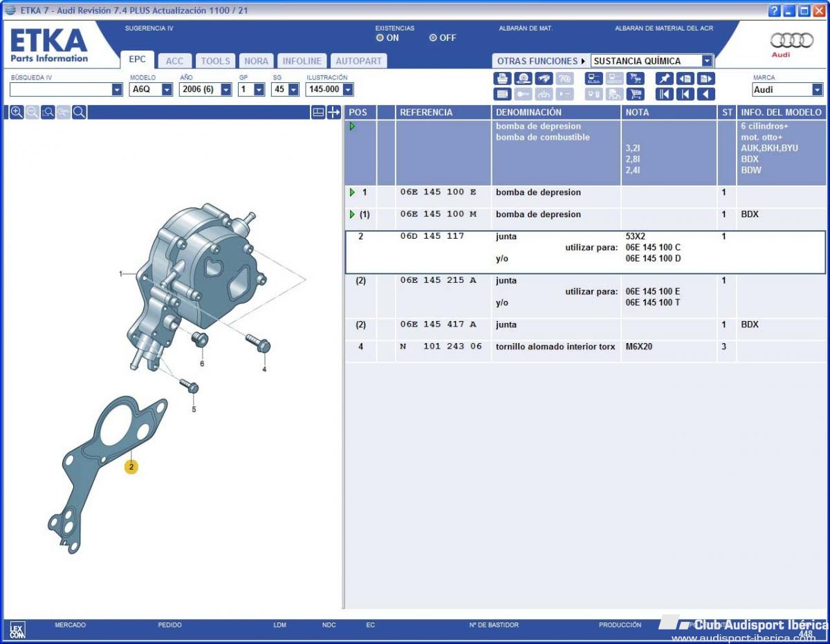830x644 pixels.
Task: Select part number 06D 145 117
Action: (432, 237)
